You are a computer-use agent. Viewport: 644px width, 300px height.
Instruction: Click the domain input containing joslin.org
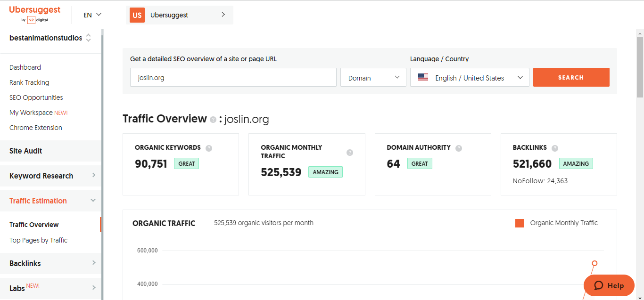click(x=233, y=77)
